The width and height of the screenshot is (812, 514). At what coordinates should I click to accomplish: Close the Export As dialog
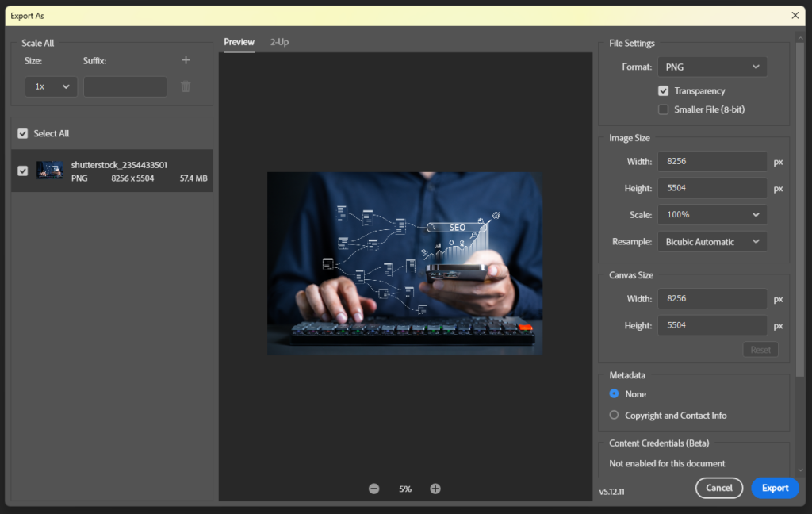tap(795, 16)
